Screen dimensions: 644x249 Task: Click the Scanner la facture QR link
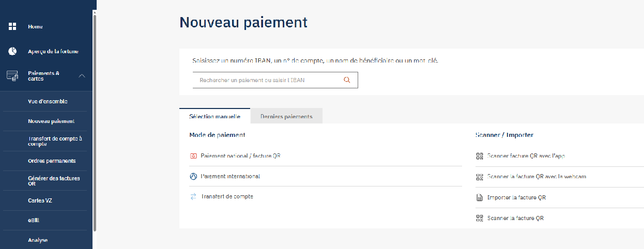[x=515, y=218]
